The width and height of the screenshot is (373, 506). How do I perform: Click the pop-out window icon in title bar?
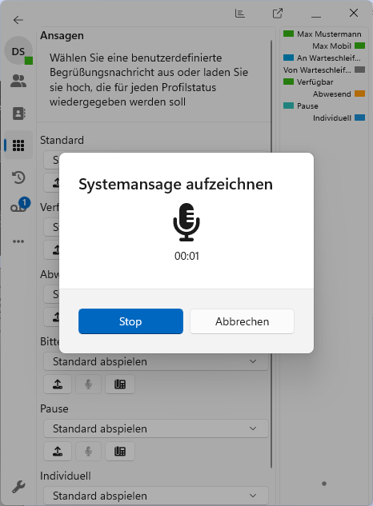point(278,13)
